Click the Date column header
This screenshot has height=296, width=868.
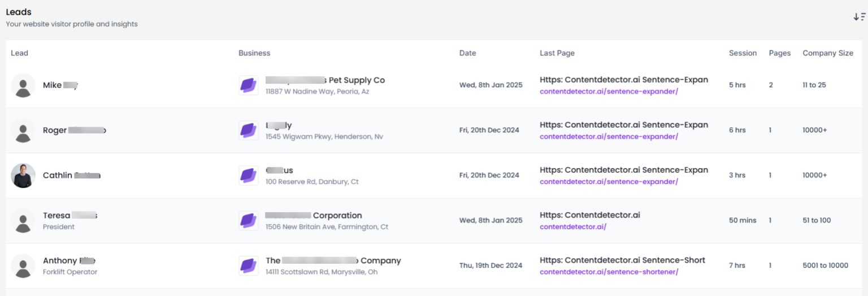[x=467, y=53]
